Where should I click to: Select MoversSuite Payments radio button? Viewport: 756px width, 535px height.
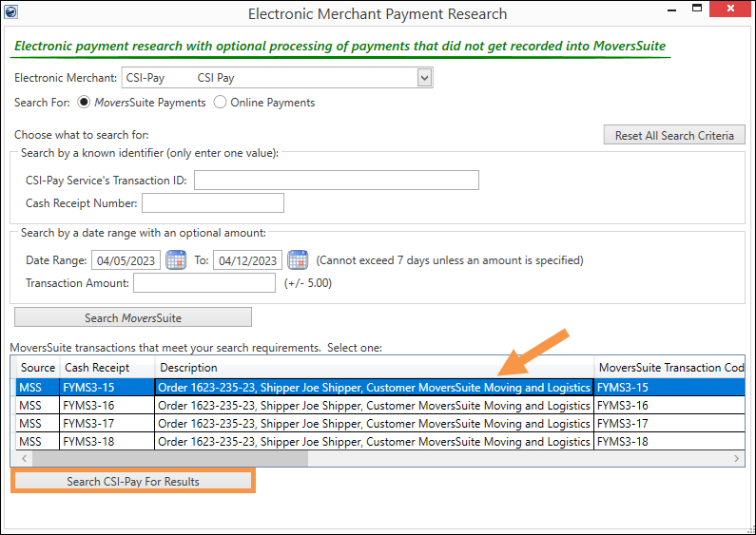[84, 103]
